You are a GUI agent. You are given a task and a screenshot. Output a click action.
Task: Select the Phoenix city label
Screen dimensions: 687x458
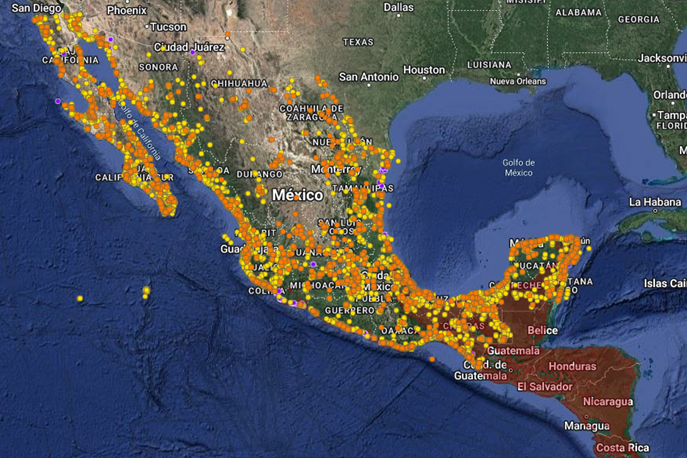click(x=127, y=10)
